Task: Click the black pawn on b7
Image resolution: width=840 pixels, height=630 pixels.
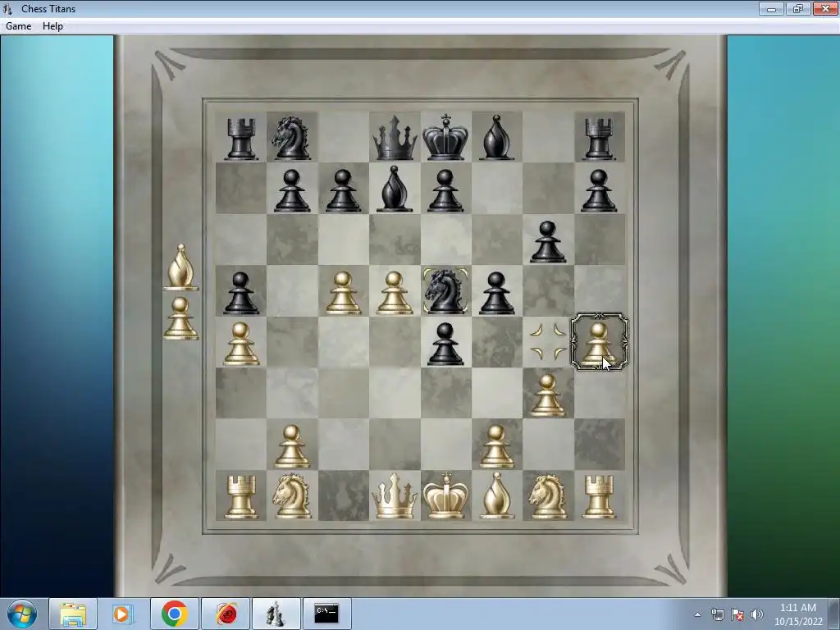Action: (291, 190)
